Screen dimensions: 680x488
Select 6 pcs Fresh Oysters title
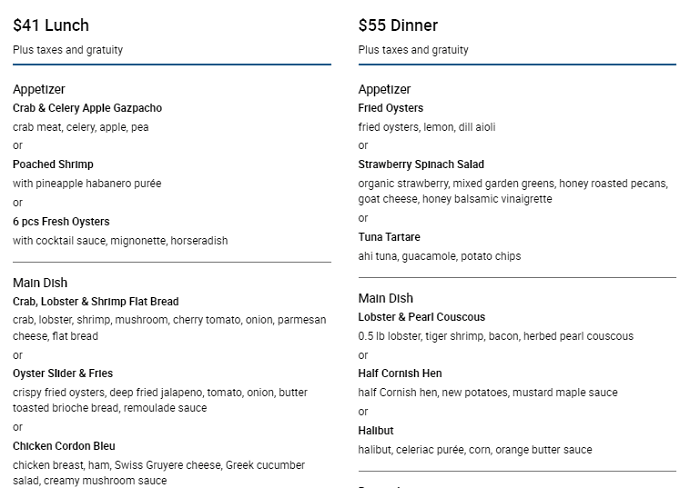61,222
